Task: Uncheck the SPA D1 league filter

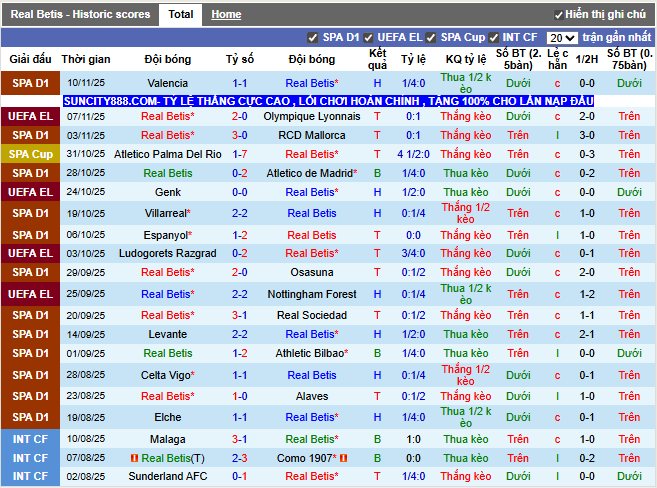Action: click(313, 38)
